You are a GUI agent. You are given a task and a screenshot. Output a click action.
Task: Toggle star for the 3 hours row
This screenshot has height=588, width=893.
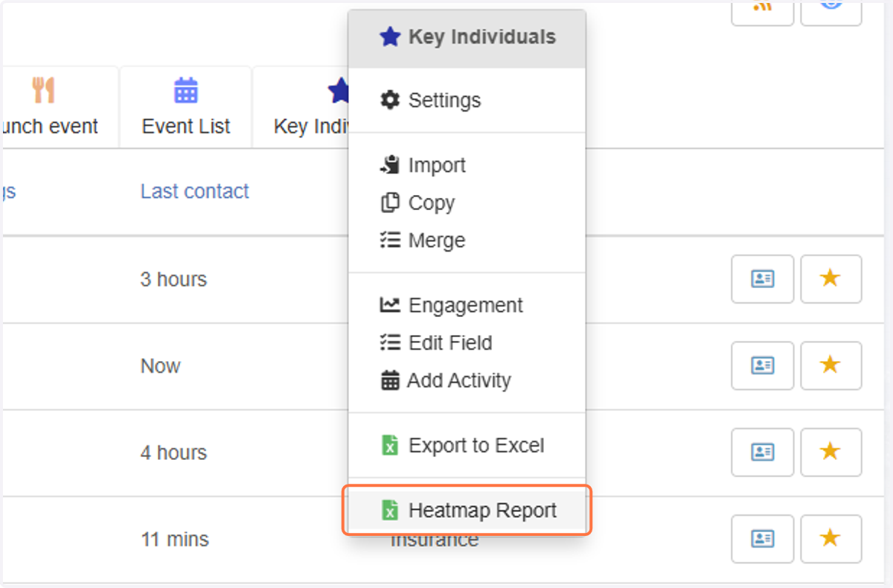click(831, 279)
